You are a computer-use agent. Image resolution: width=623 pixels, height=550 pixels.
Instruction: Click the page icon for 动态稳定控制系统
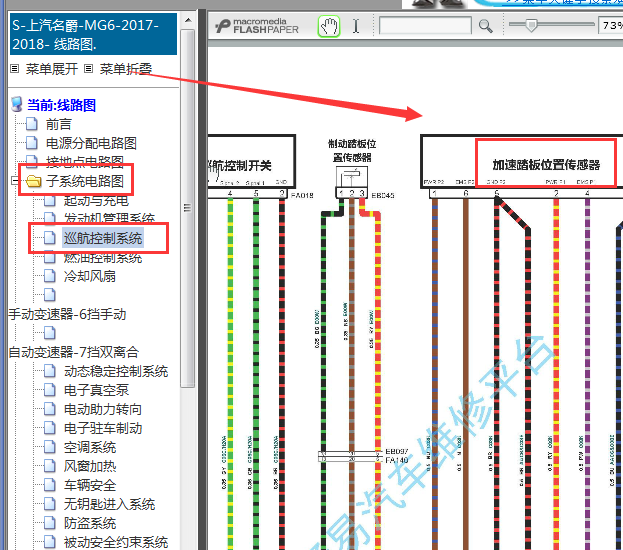tap(50, 371)
